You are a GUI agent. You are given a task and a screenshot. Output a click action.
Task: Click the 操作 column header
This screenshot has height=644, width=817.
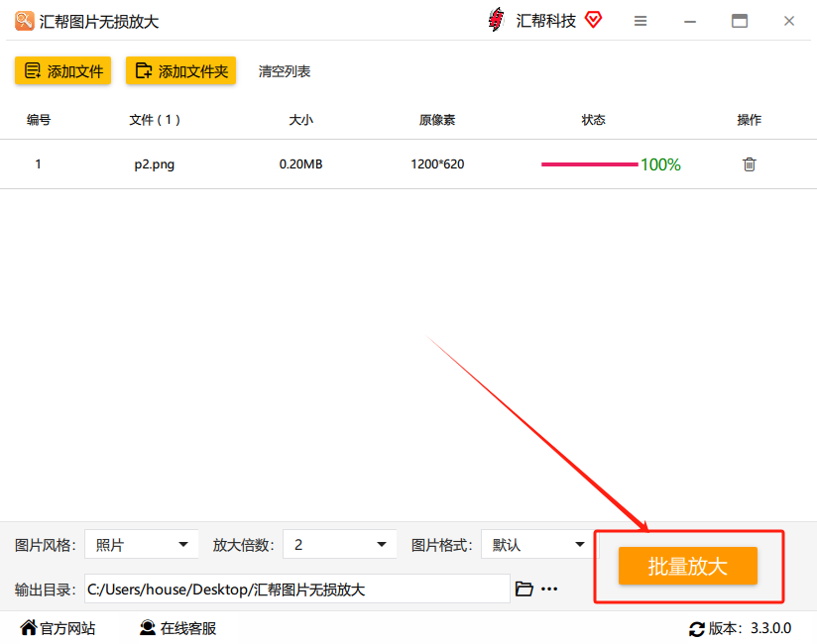point(750,120)
